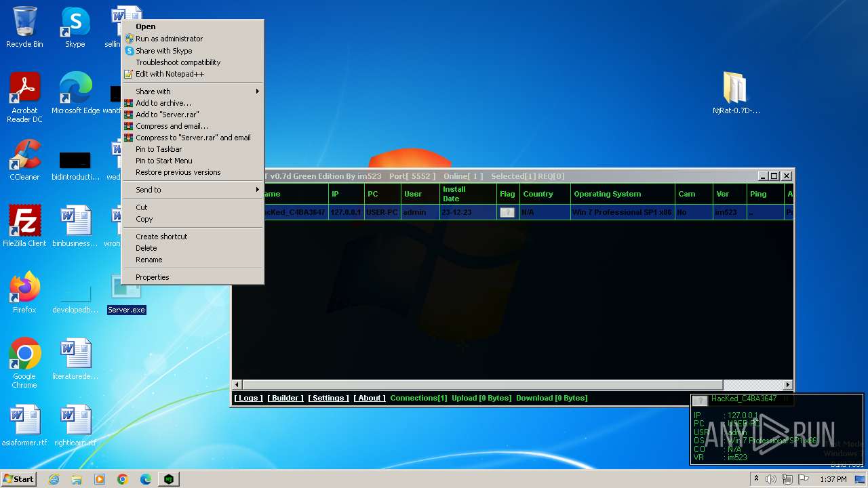Open binbusiness document icon
This screenshot has height=488, width=868.
tap(75, 226)
